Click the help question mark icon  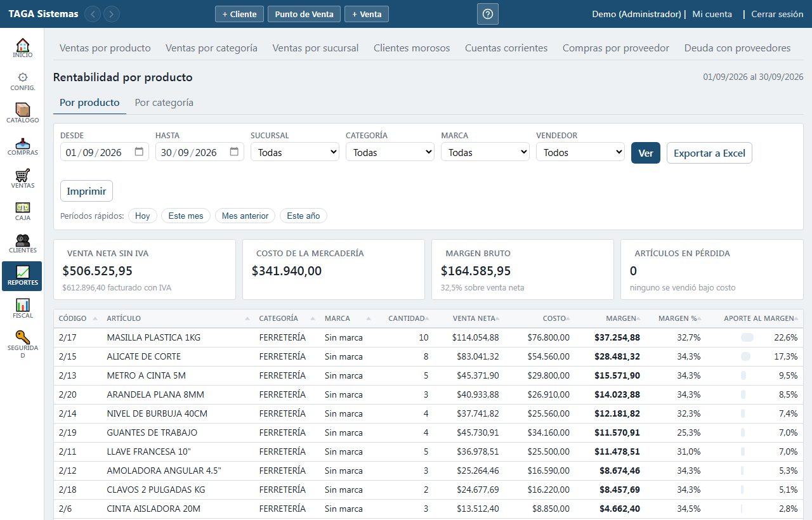(x=488, y=14)
